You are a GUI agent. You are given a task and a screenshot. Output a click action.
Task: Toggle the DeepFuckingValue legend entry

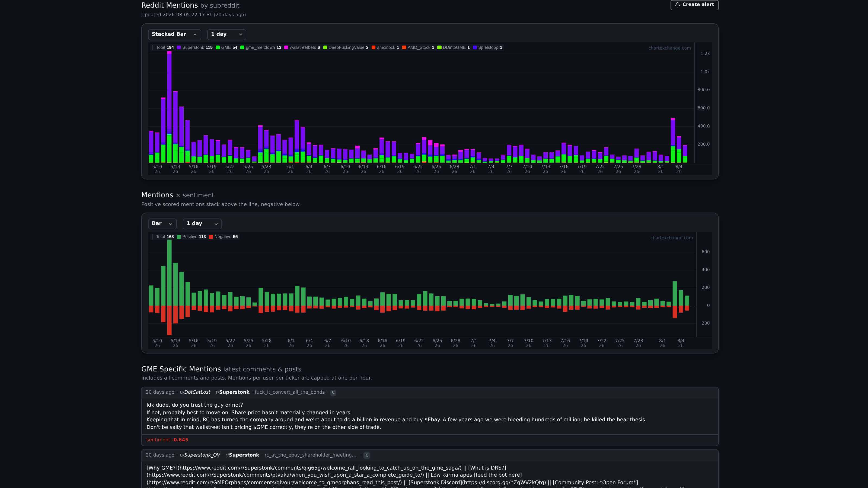point(346,47)
